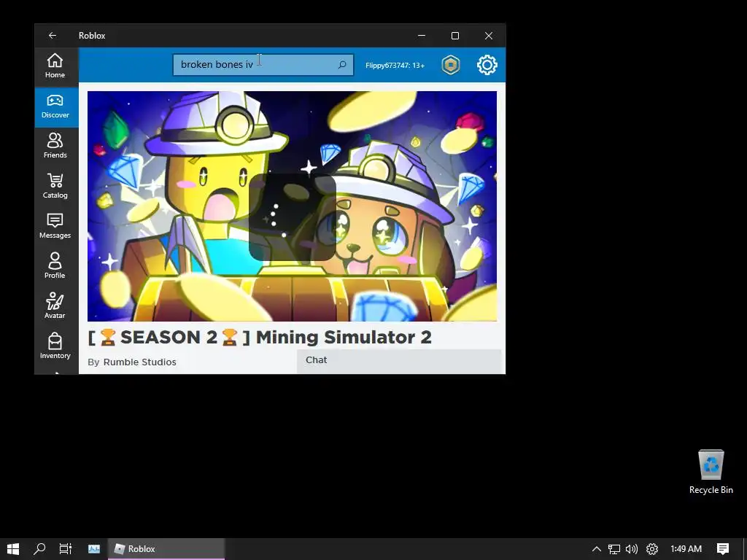Open Task View on the taskbar
The height and width of the screenshot is (560, 747).
click(66, 548)
